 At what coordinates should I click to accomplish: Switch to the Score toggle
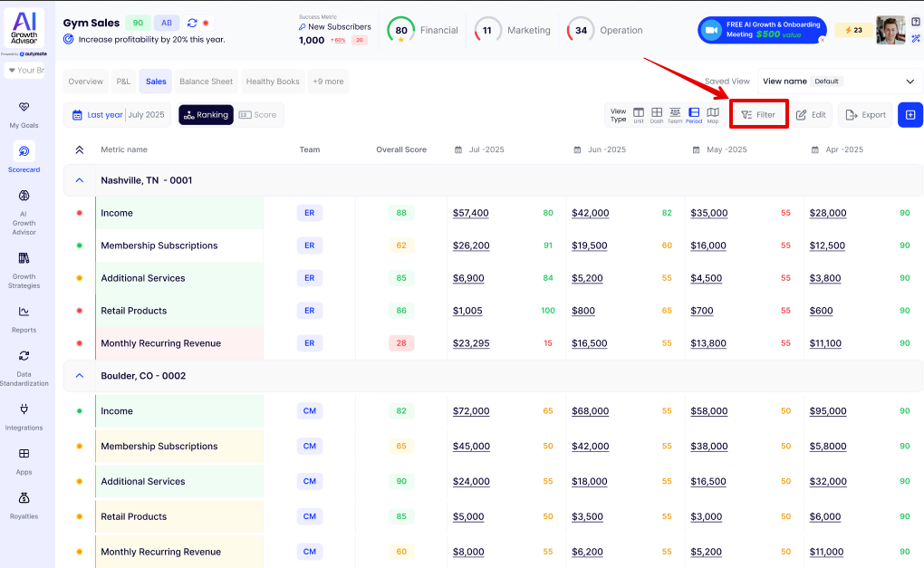(x=258, y=115)
